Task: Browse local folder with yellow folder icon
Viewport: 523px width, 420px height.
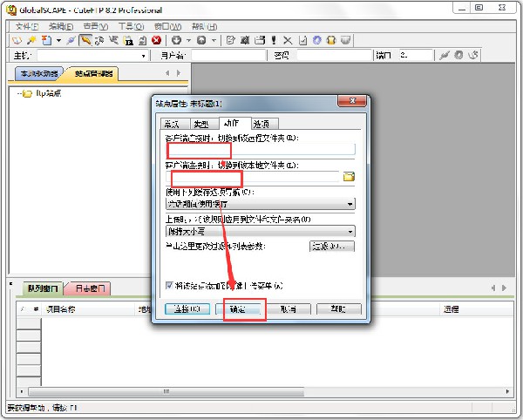Action: (x=349, y=177)
